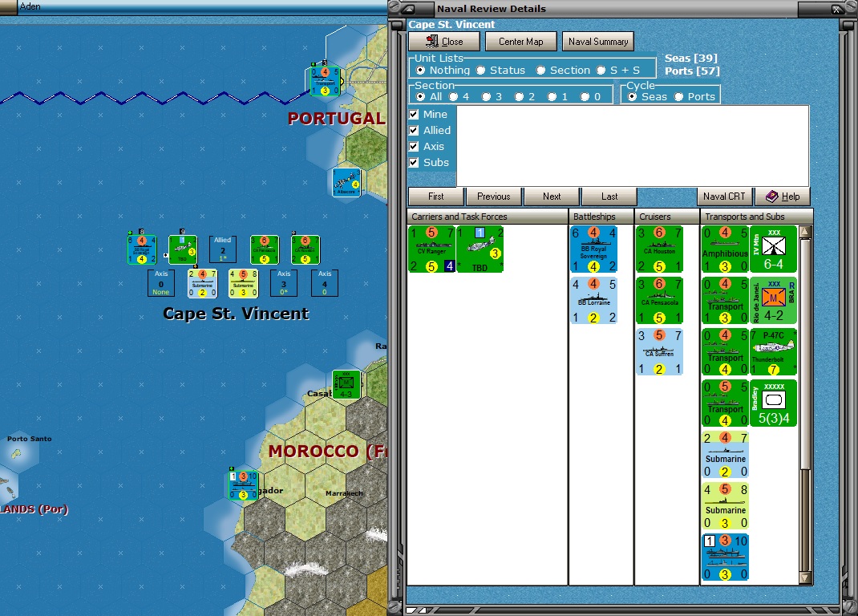Click the Albacore aircraft counter on map
858x616 pixels.
coord(346,182)
